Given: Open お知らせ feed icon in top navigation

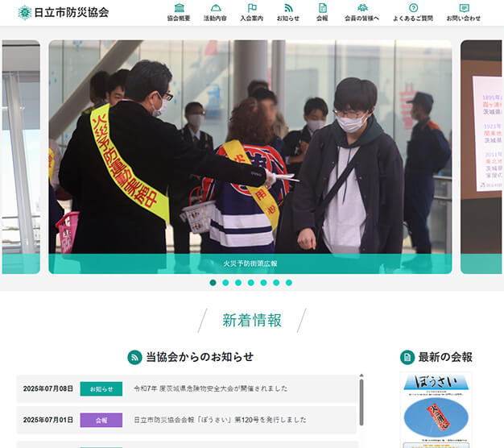Looking at the screenshot, I should click(x=287, y=8).
